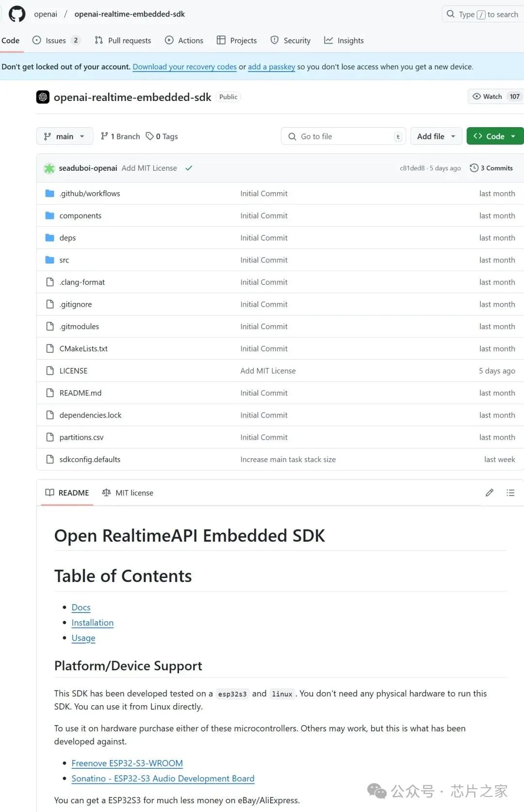
Task: Open the .github/workflows folder icon
Action: 49,194
